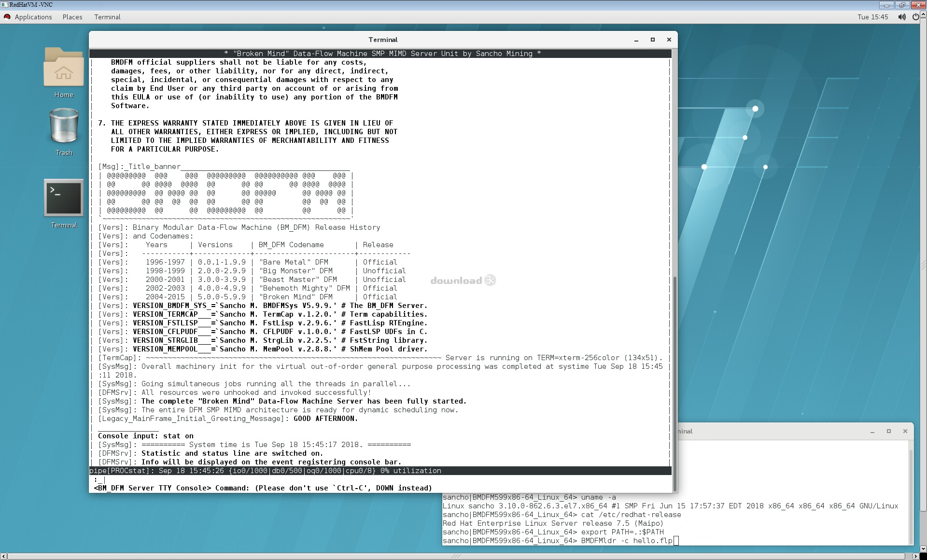Minimize the background terminal window

tap(872, 432)
